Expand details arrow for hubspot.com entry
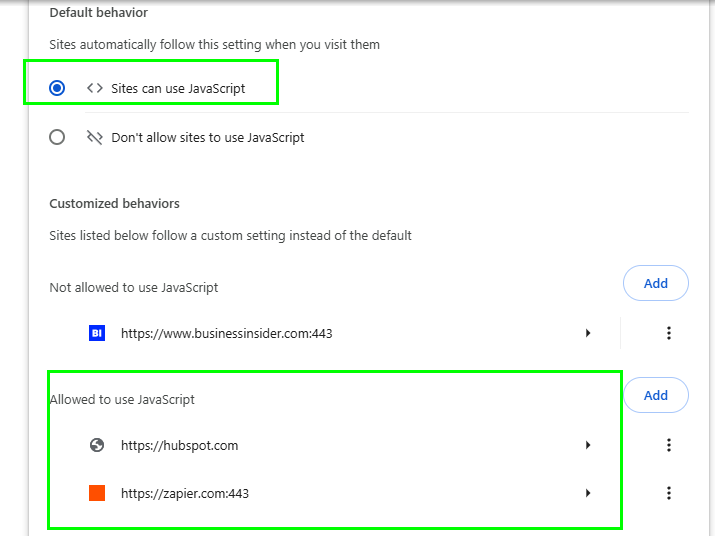715x536 pixels. 588,445
